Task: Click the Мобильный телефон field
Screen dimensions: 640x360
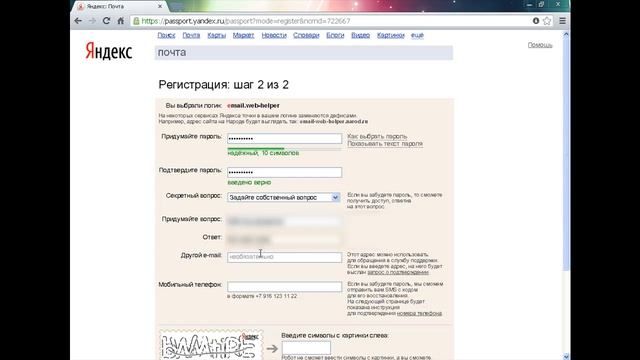Action: pos(284,287)
